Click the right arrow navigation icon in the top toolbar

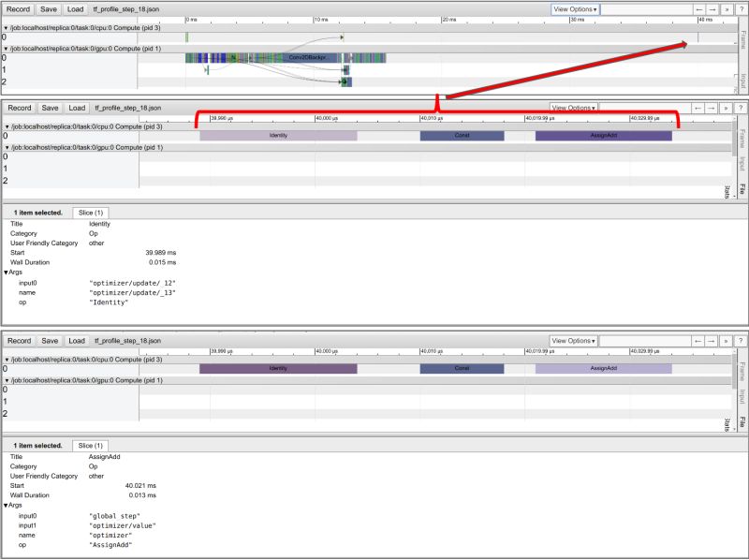712,9
